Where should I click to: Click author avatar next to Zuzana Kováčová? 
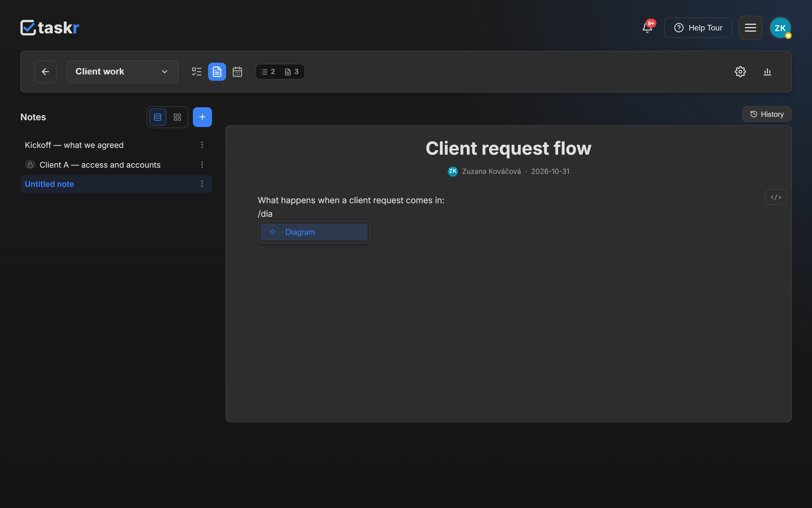(x=453, y=171)
